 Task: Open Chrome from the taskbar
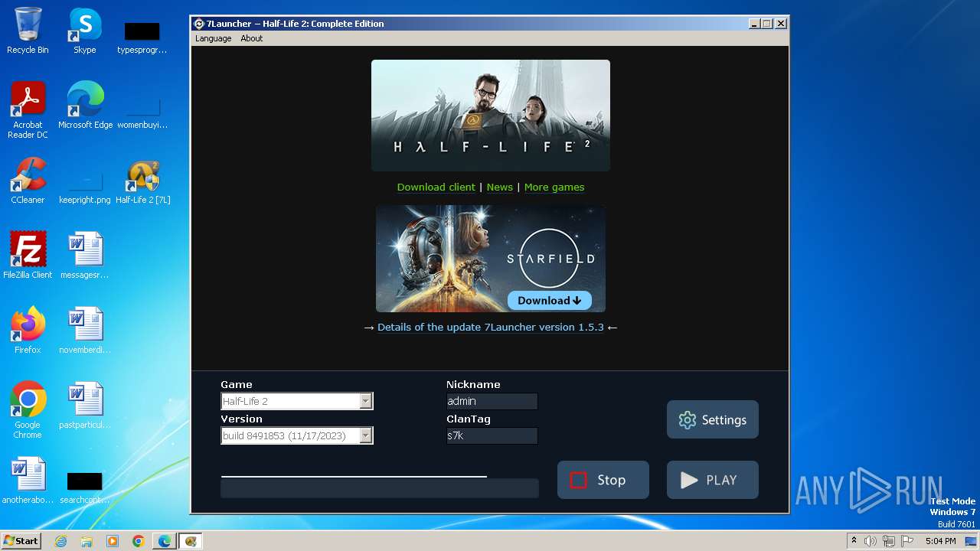point(139,541)
